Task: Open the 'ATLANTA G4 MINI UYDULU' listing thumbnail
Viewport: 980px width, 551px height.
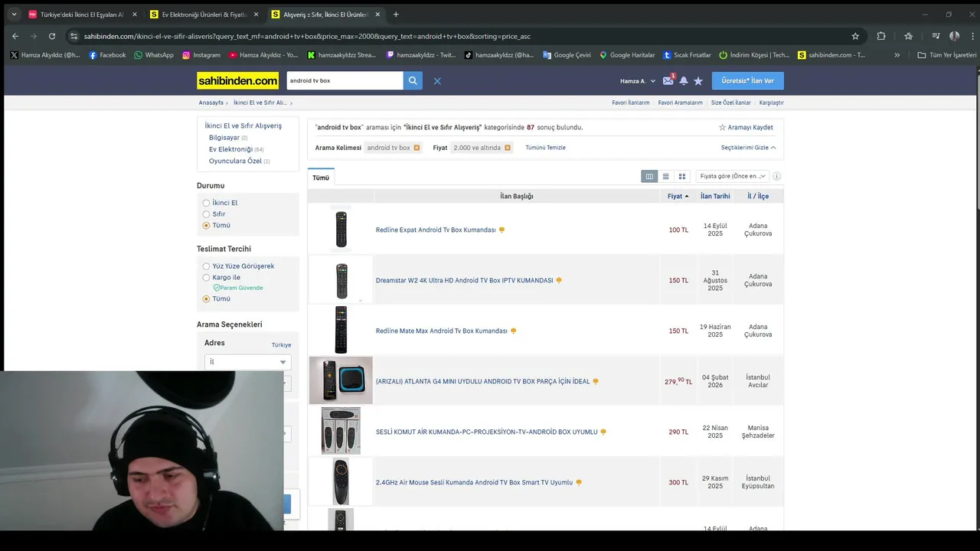Action: click(x=341, y=380)
